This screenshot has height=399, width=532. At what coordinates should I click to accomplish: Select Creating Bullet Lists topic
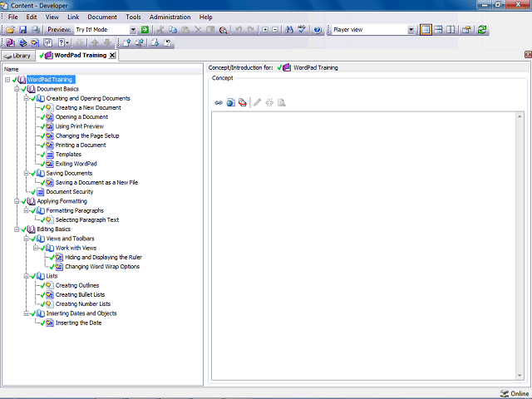80,295
